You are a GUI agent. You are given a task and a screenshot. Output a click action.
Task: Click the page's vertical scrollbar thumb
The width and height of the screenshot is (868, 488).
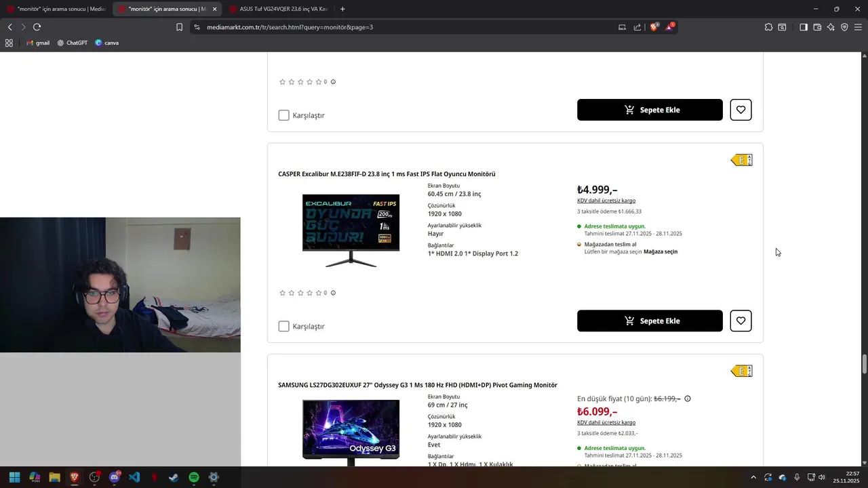(x=864, y=363)
